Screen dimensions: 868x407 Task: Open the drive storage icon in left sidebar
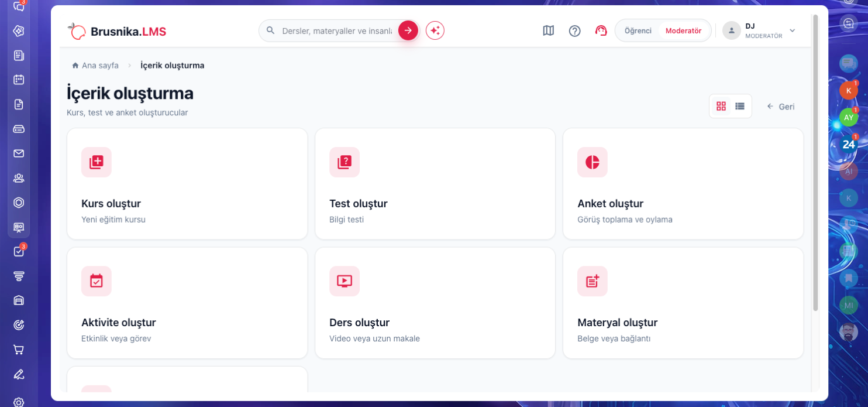click(19, 129)
